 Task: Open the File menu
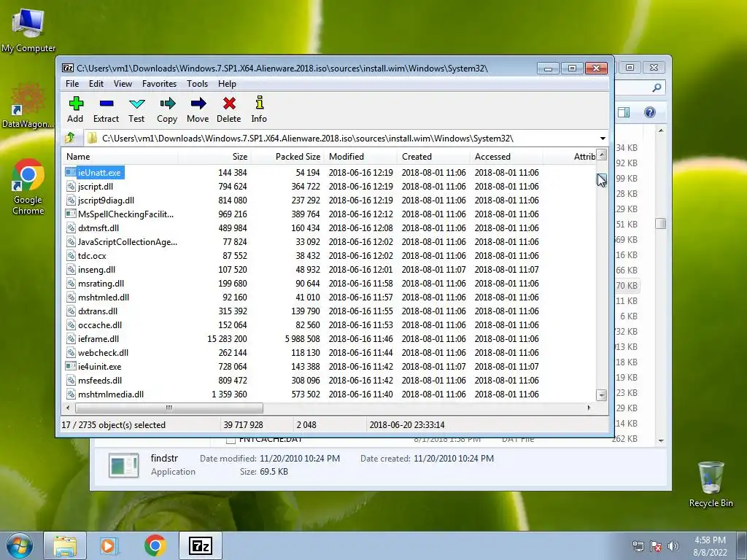click(72, 84)
